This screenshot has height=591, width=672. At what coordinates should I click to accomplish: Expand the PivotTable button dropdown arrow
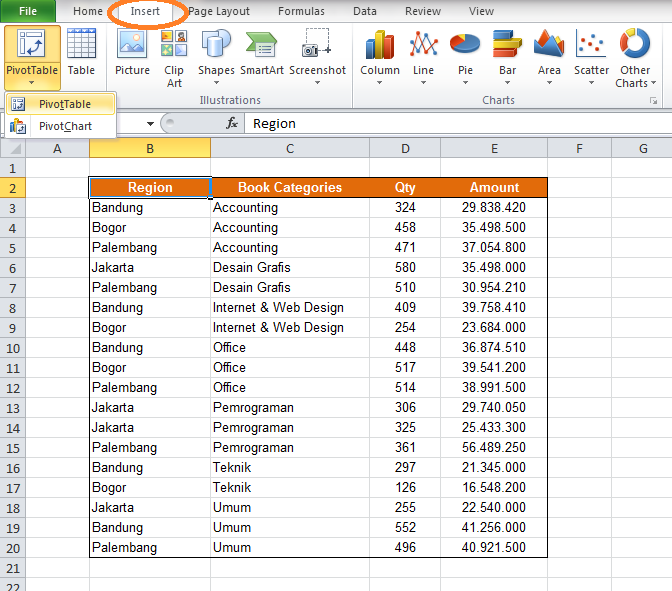(31, 82)
